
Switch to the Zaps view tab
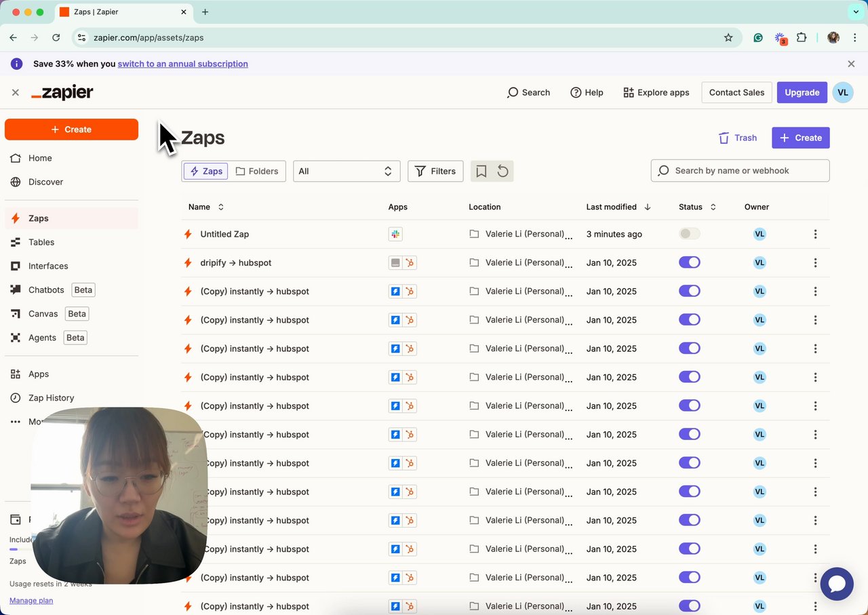(205, 172)
